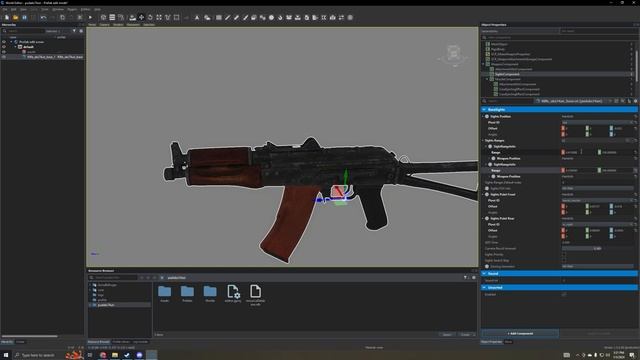Screen dimensions: 640x360
Task: Open Windows Task View
Action: coord(90,355)
